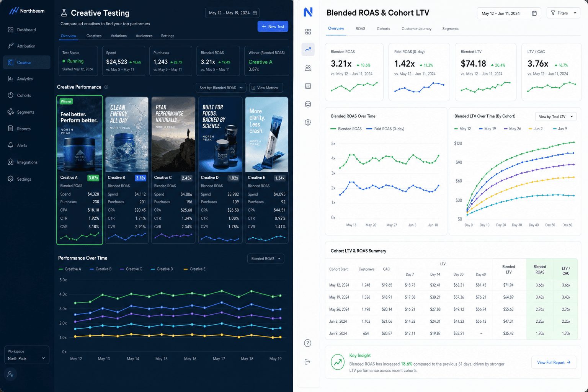Open the database icon in light sidebar

point(308,104)
